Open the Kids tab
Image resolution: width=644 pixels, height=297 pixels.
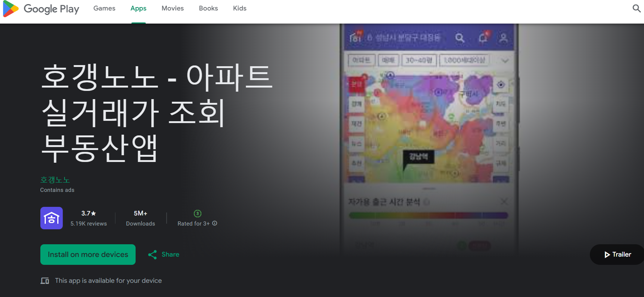[x=239, y=8]
